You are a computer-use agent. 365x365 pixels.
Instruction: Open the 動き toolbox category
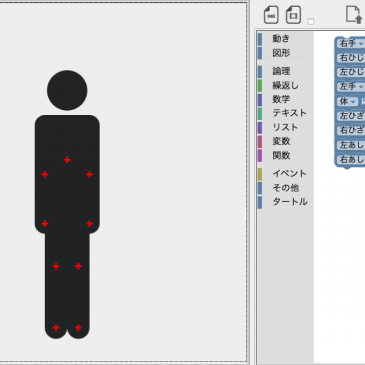[x=285, y=39]
